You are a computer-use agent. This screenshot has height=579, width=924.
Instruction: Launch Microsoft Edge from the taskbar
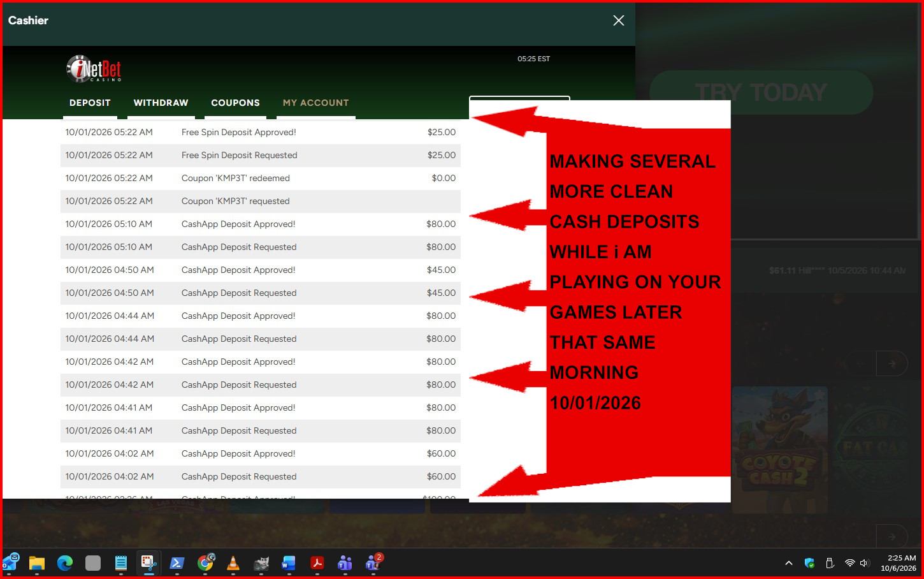click(x=65, y=563)
